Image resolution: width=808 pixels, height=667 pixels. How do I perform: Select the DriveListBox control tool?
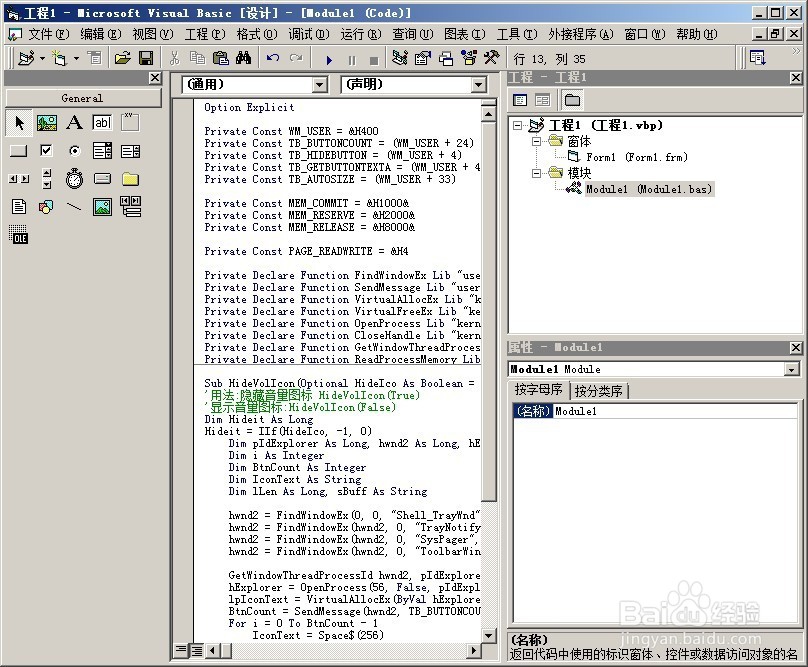[x=102, y=179]
